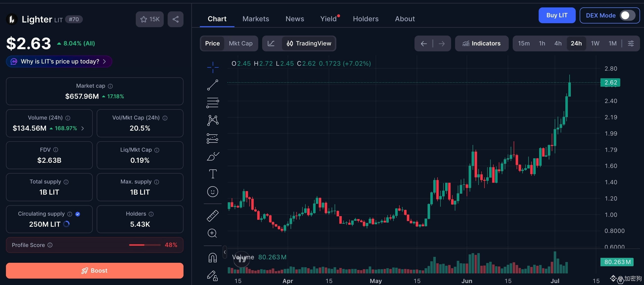
Task: Select the XABCD pattern tool
Action: 213,120
